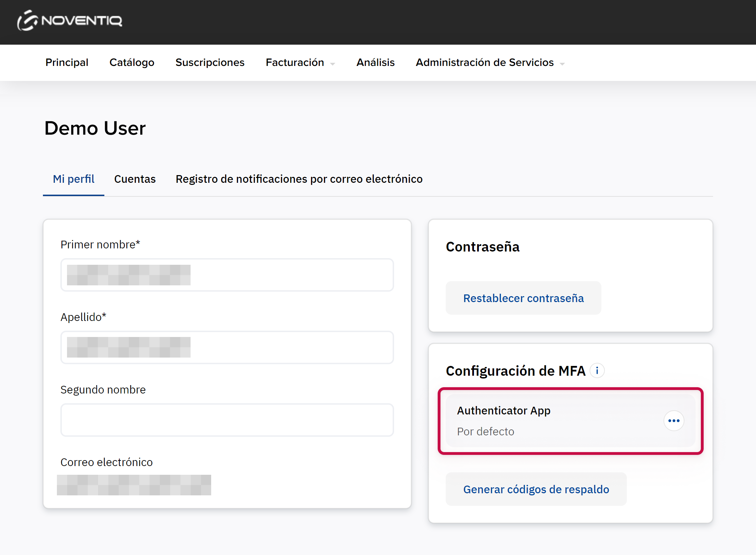This screenshot has width=756, height=555.
Task: Open Análisis in the navigation bar
Action: tap(375, 62)
